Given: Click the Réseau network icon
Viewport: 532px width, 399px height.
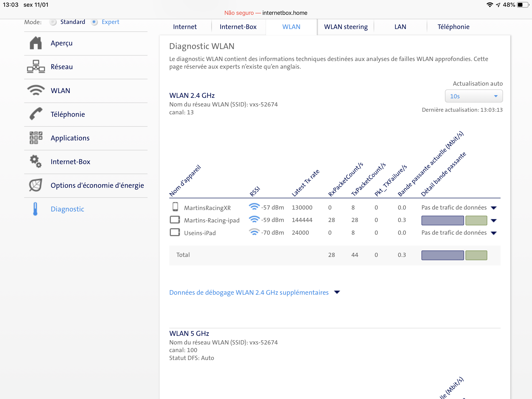Looking at the screenshot, I should (36, 67).
